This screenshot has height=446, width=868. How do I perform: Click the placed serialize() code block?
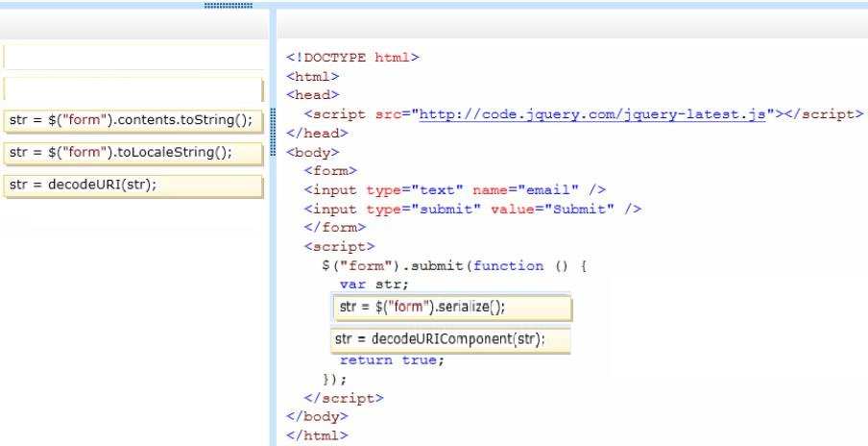pyautogui.click(x=452, y=308)
